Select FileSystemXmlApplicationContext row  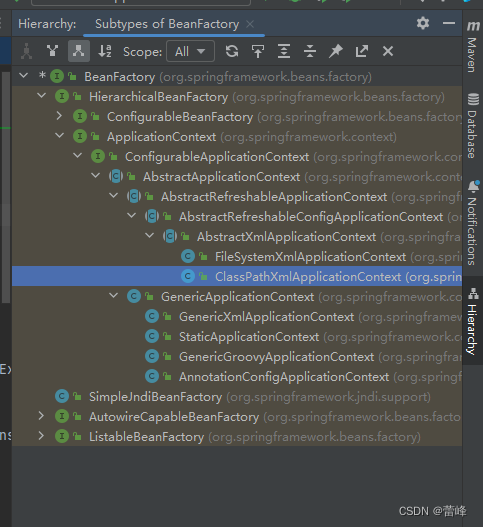click(x=237, y=256)
